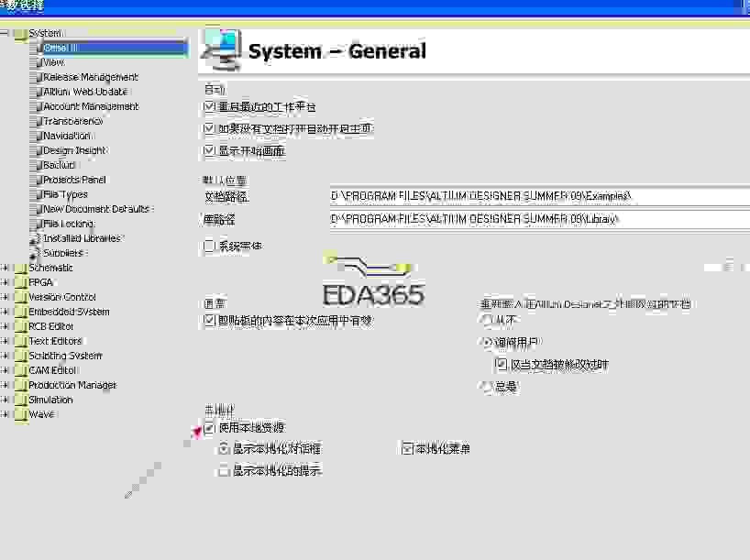750x560 pixels.
Task: Click the PCB Editor folder icon
Action: (20, 327)
